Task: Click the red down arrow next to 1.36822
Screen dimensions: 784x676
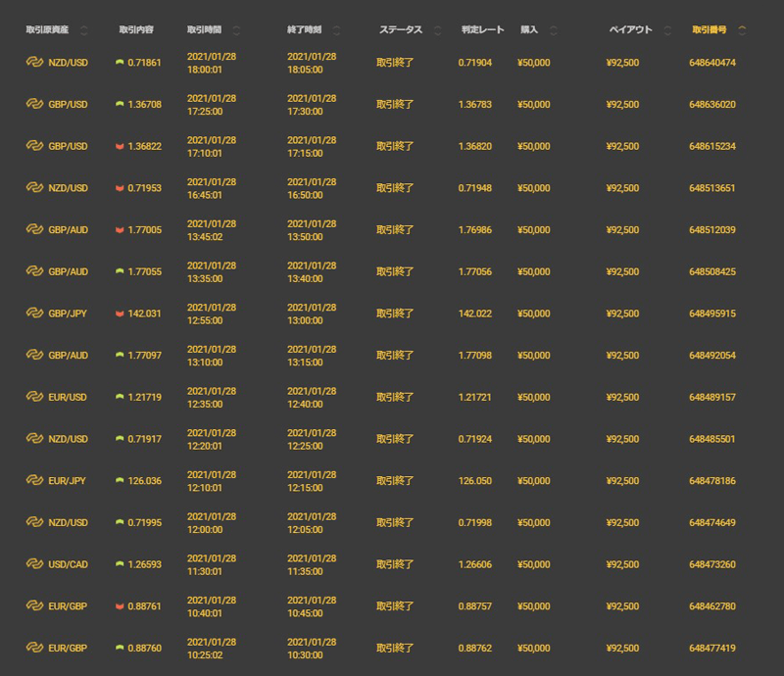Action: (x=120, y=146)
